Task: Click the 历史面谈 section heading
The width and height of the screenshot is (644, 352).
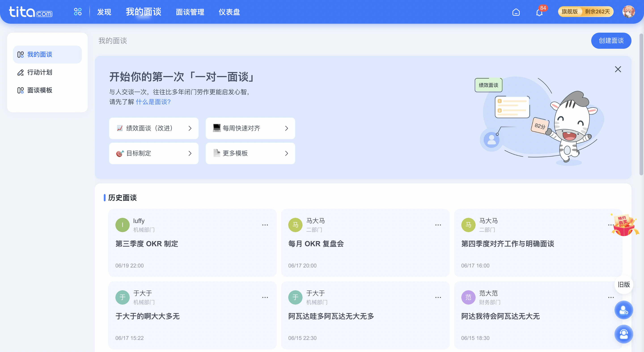Action: point(122,198)
